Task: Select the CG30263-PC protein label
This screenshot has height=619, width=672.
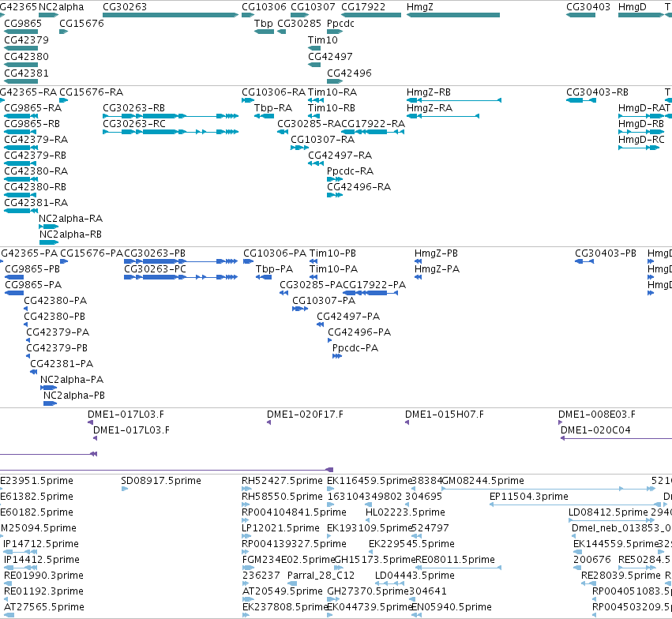Action: pos(155,269)
